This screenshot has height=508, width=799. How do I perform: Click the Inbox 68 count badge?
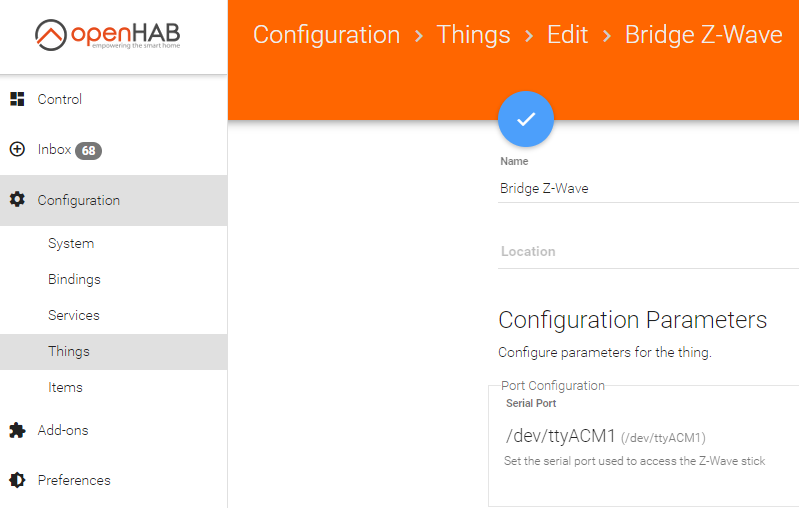coord(89,151)
